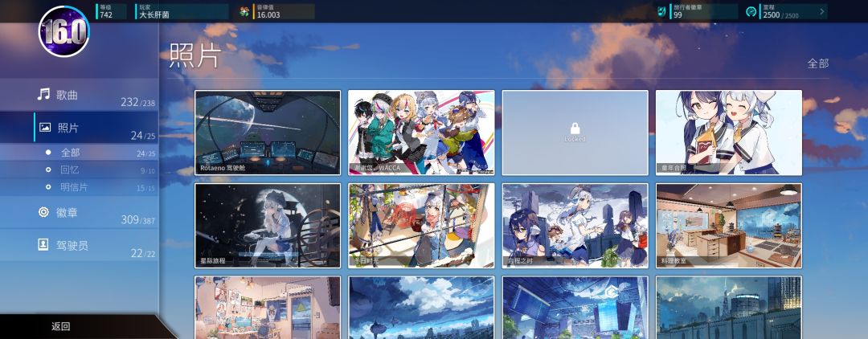The width and height of the screenshot is (868, 339).
Task: Select the 全部 filter bullet
Action: tap(48, 152)
